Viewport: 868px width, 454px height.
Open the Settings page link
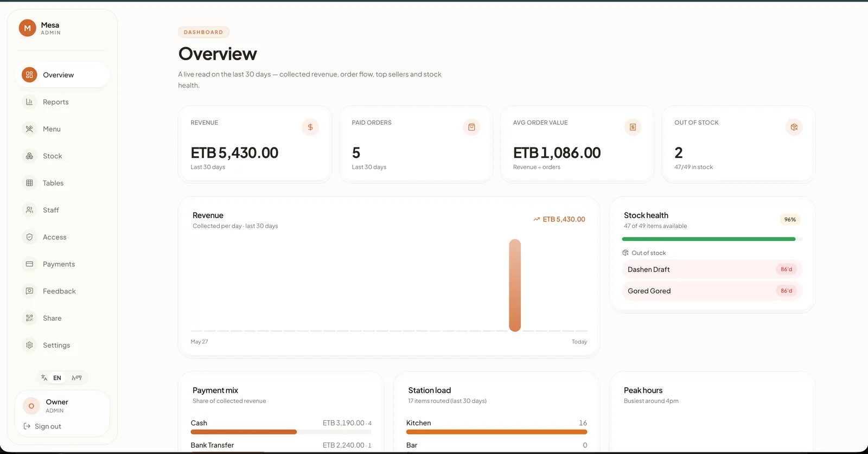pos(62,345)
